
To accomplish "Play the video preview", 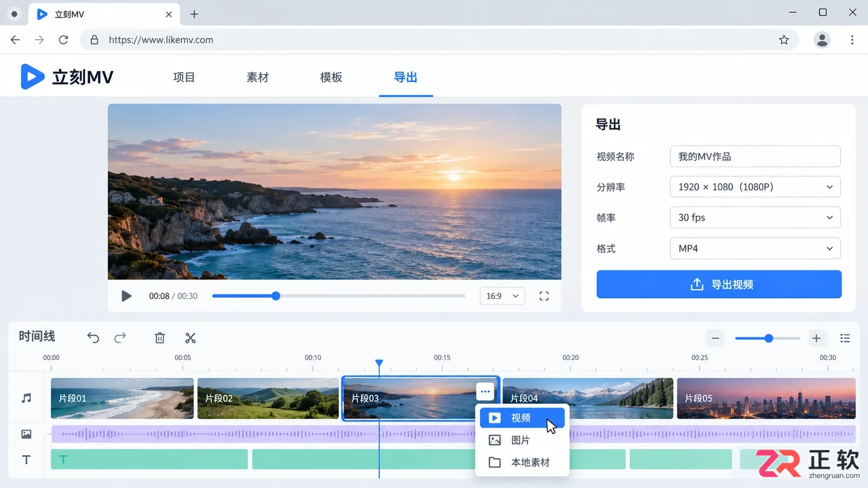I will point(126,296).
